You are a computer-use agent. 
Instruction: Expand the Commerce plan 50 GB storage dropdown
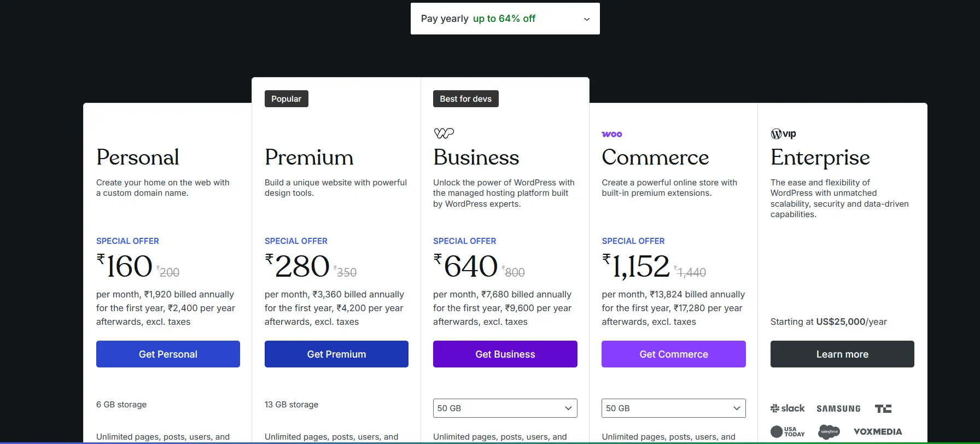tap(674, 408)
